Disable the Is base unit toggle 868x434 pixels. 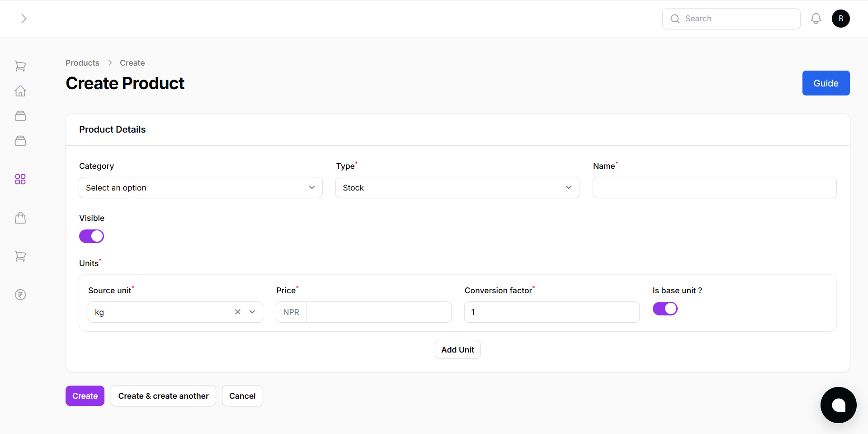click(x=665, y=309)
